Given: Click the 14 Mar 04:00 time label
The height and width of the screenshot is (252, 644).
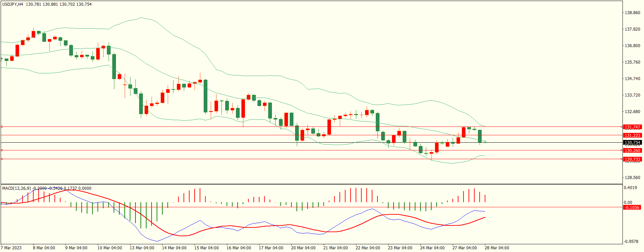Looking at the screenshot, I should click(x=174, y=248).
